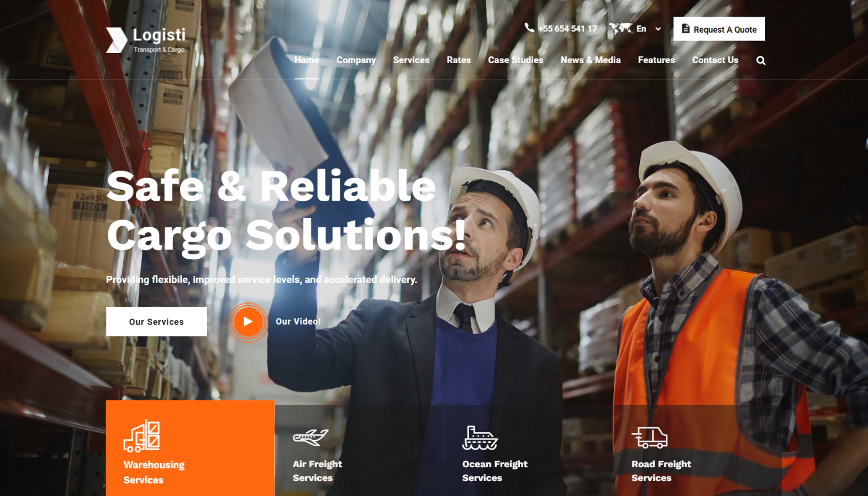Screen dimensions: 868x496
Task: Go to the Rates page
Action: coord(459,60)
